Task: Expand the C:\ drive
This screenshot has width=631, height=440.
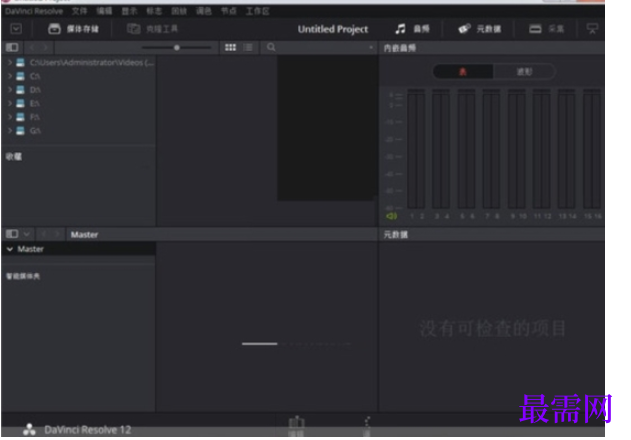Action: (x=10, y=76)
